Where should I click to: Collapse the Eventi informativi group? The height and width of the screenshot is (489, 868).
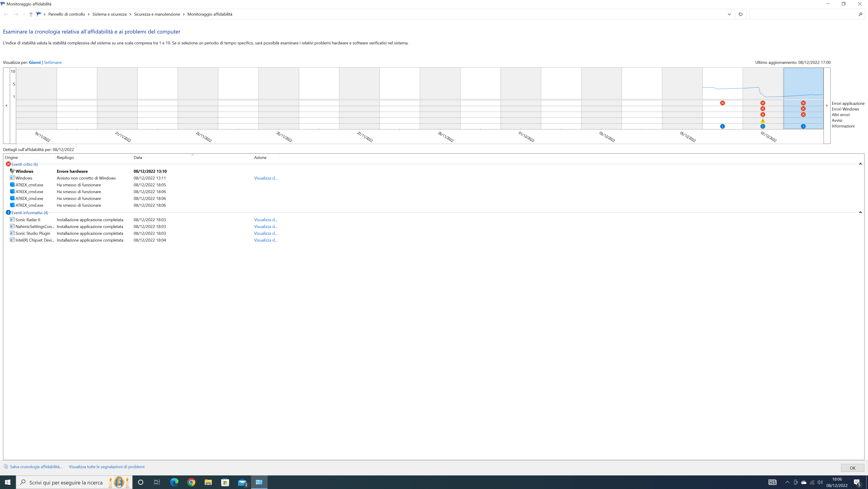(x=860, y=212)
